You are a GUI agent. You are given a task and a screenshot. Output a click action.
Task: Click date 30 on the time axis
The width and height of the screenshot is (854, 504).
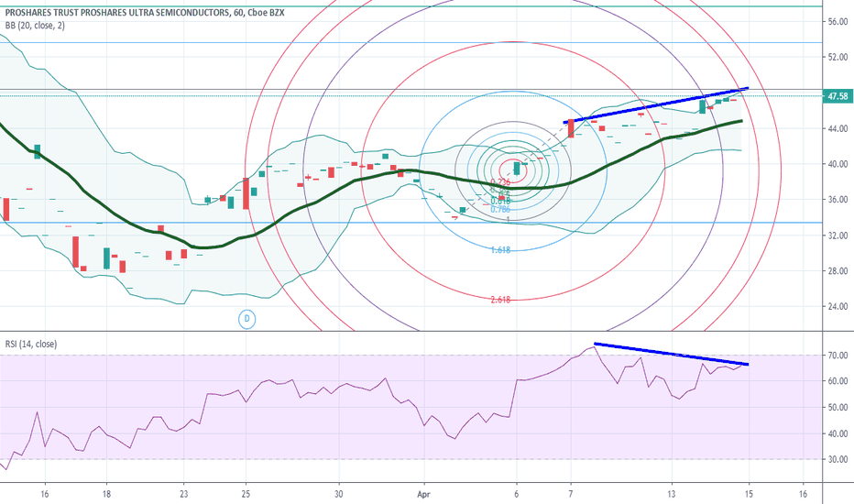coord(339,494)
